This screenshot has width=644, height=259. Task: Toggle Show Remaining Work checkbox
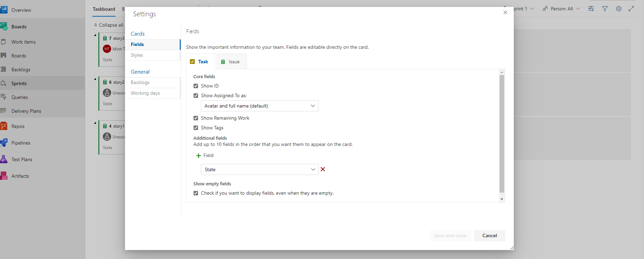coord(196,118)
